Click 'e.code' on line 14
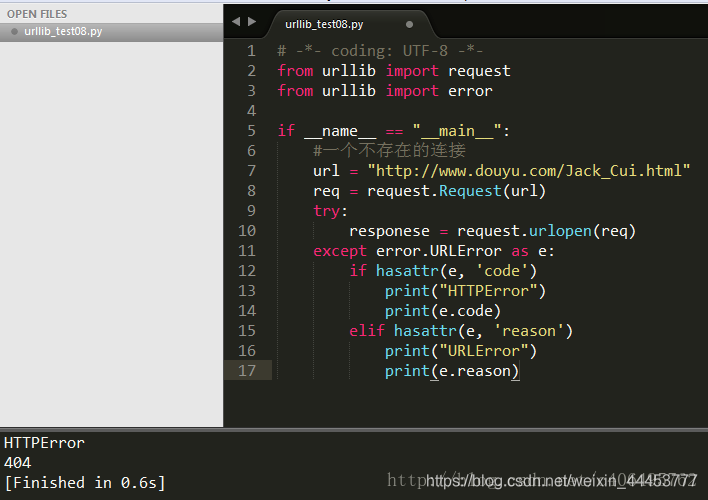The width and height of the screenshot is (708, 500). pyautogui.click(x=466, y=311)
